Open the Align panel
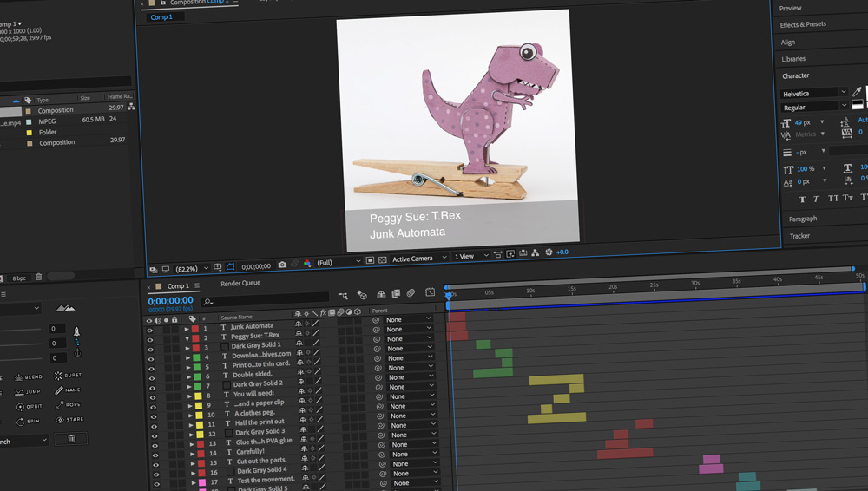 (x=788, y=42)
